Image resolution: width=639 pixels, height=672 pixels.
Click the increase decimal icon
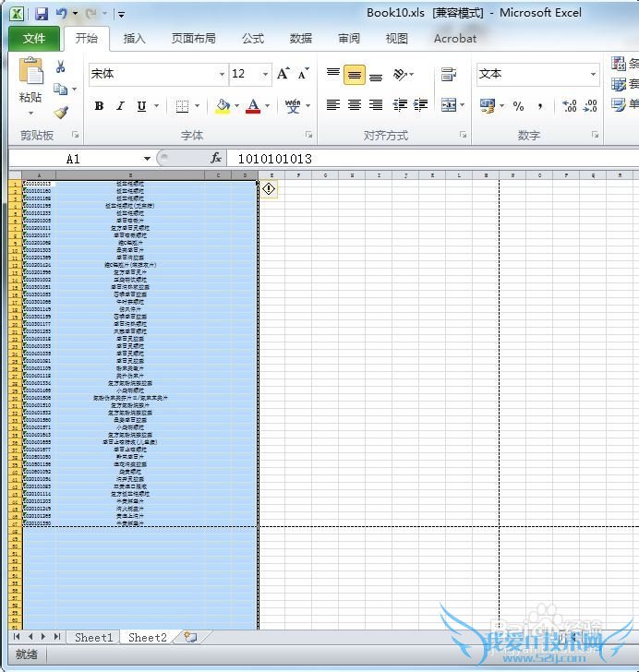(570, 106)
